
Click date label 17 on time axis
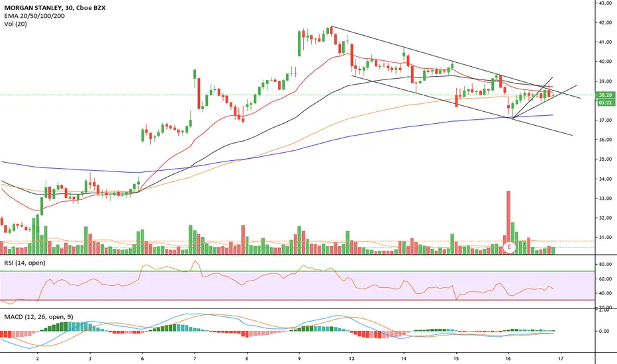point(561,359)
